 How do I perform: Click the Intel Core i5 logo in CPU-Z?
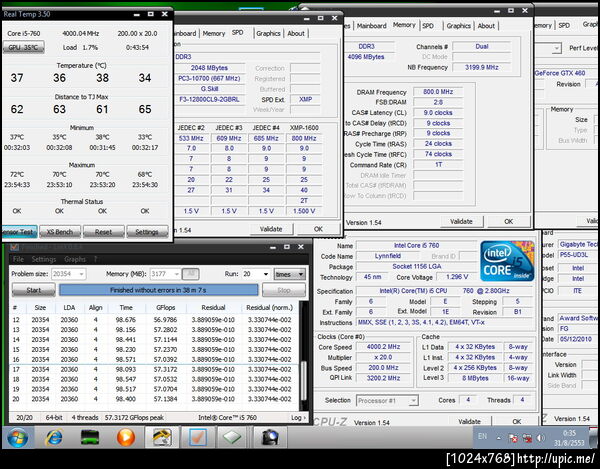pyautogui.click(x=507, y=261)
